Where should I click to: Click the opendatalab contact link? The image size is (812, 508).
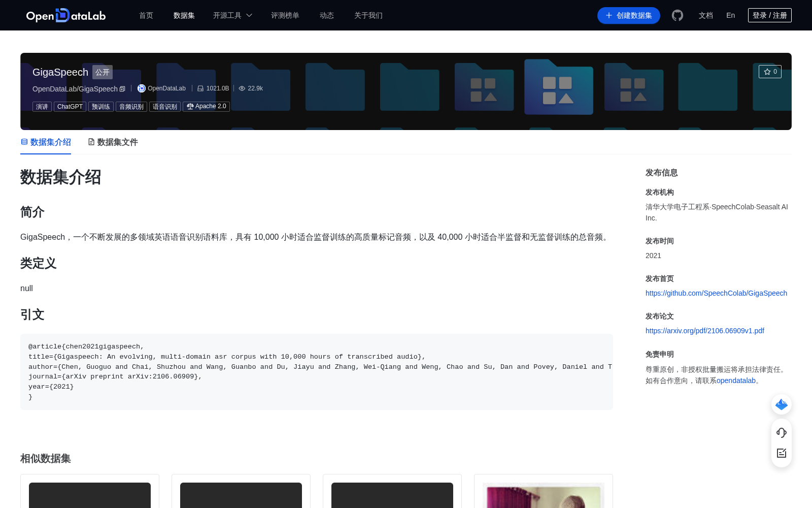click(736, 380)
